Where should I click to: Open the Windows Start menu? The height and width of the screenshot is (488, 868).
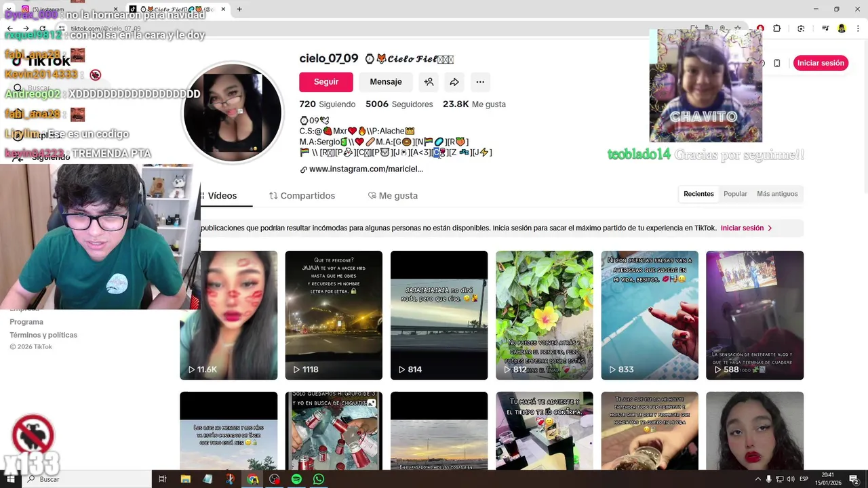tap(10, 479)
